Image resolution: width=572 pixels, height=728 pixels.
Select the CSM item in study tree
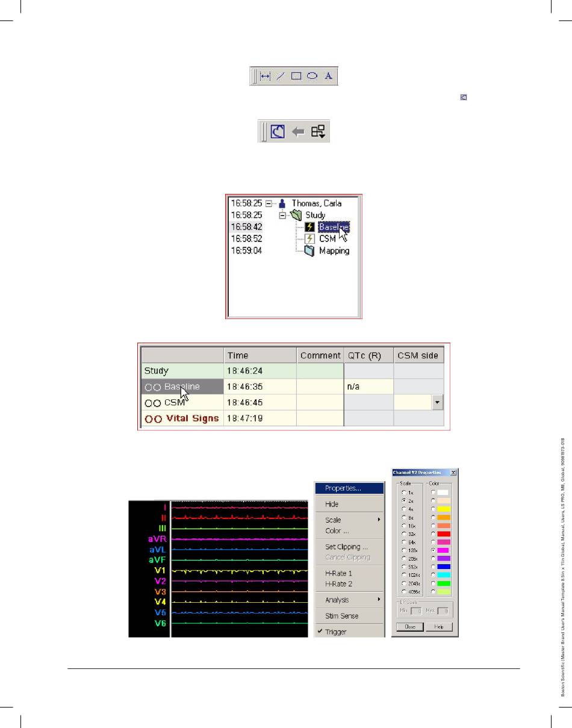(x=327, y=239)
